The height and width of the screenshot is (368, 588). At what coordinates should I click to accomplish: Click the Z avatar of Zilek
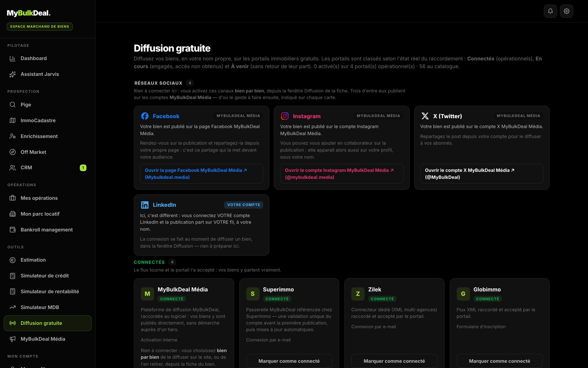point(358,294)
